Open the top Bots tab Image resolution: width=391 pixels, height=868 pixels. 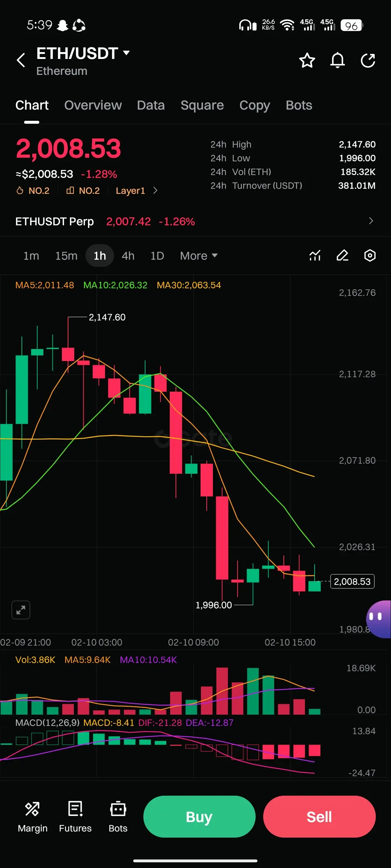[x=299, y=105]
